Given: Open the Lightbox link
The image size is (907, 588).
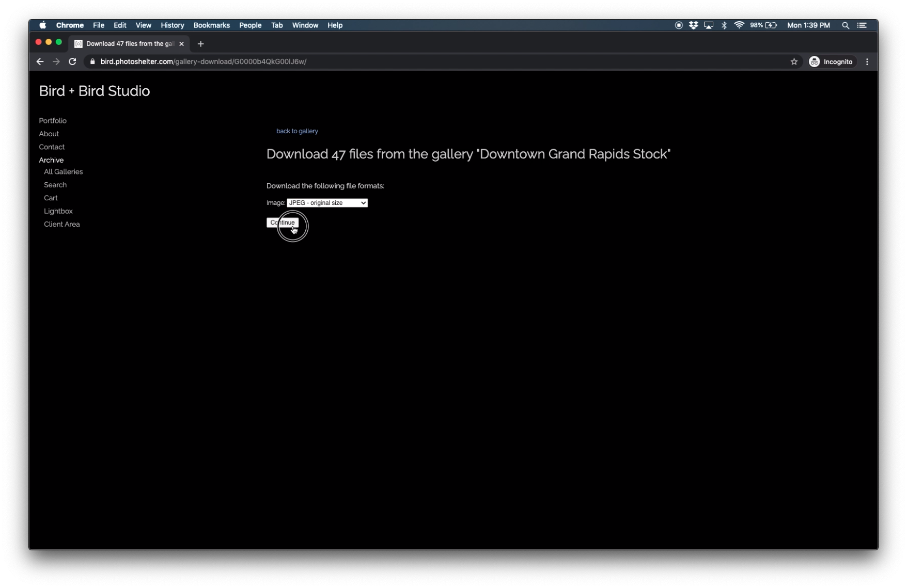Looking at the screenshot, I should [58, 211].
